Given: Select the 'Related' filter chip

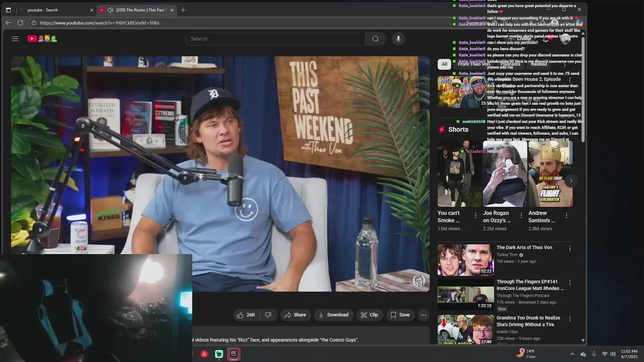Looking at the screenshot, I should 539,64.
